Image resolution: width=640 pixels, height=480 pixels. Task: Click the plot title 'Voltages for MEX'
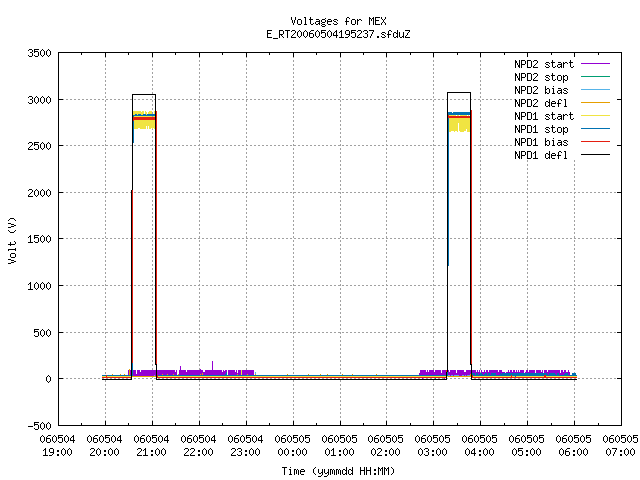338,21
